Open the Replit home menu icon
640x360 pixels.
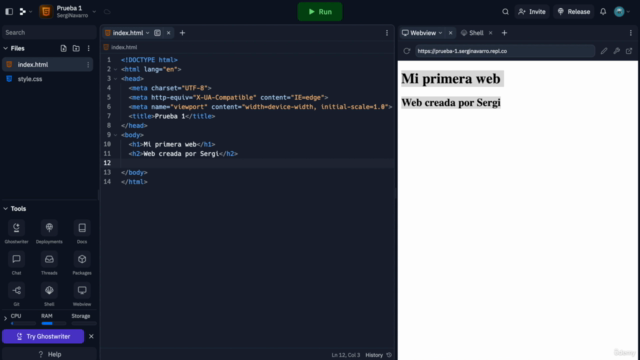(x=23, y=12)
